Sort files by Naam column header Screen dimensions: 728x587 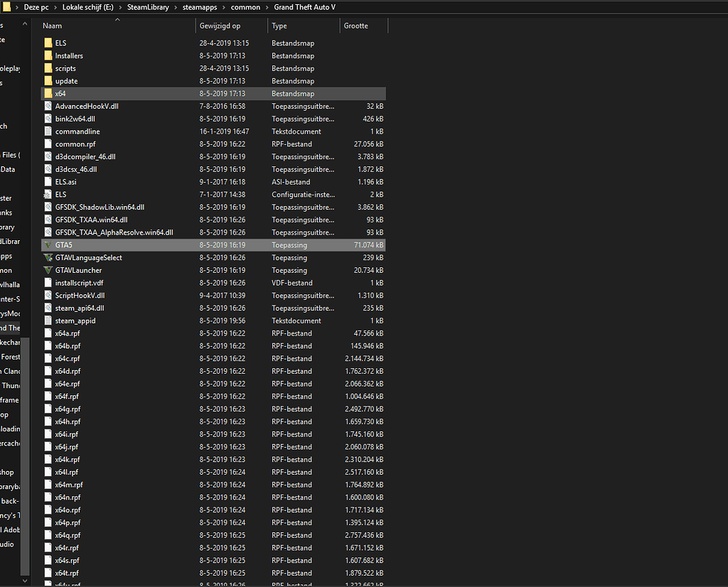[x=114, y=26]
